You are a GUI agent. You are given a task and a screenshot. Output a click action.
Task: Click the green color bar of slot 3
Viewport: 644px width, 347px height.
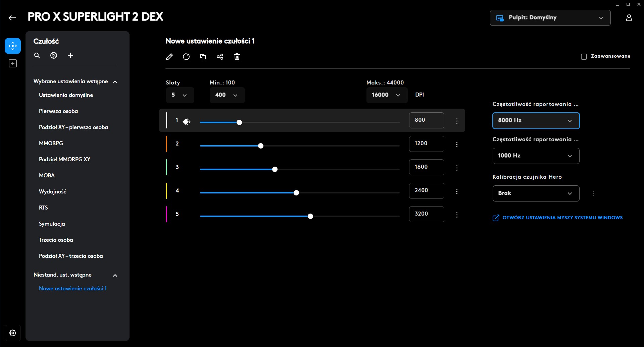166,167
